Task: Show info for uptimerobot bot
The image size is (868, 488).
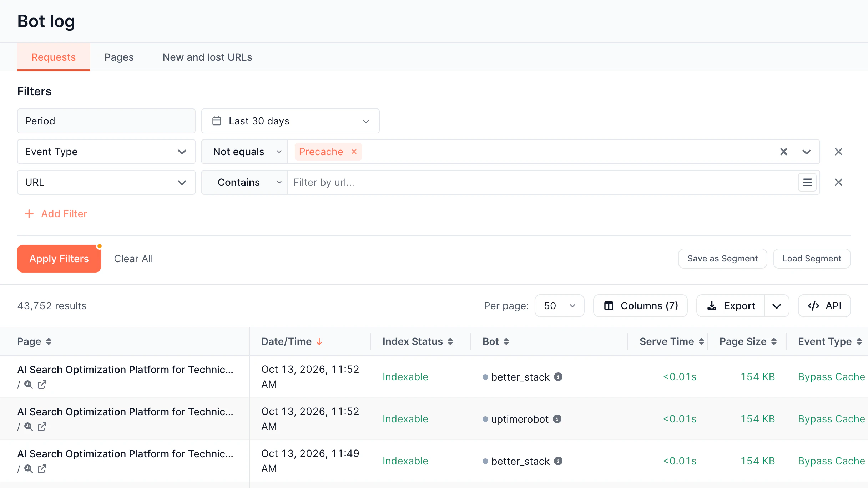Action: pyautogui.click(x=557, y=419)
